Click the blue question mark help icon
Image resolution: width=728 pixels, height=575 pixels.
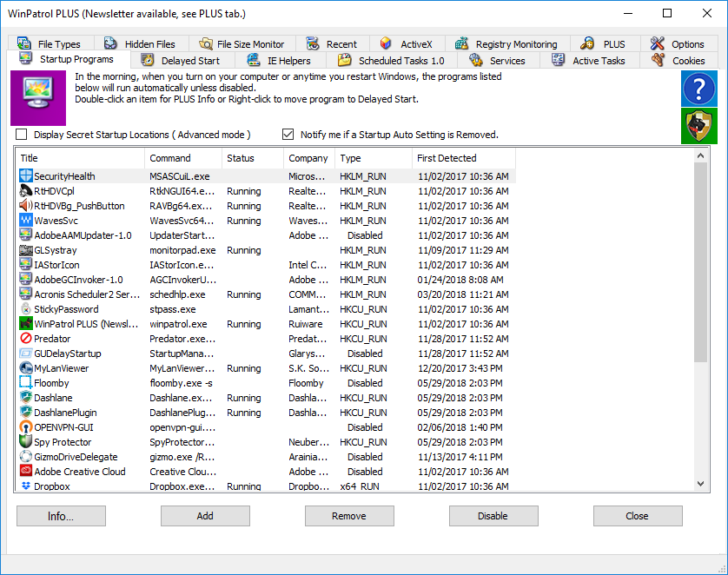point(699,89)
